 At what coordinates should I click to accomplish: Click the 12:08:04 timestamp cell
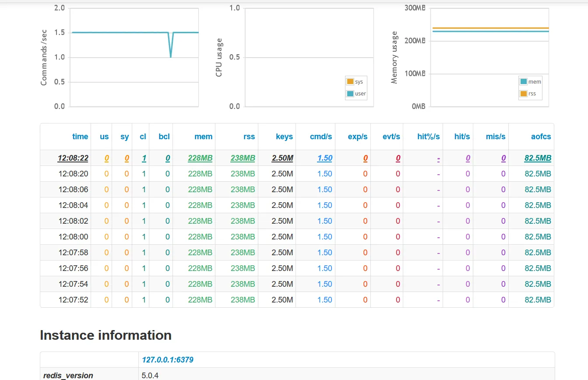click(73, 205)
